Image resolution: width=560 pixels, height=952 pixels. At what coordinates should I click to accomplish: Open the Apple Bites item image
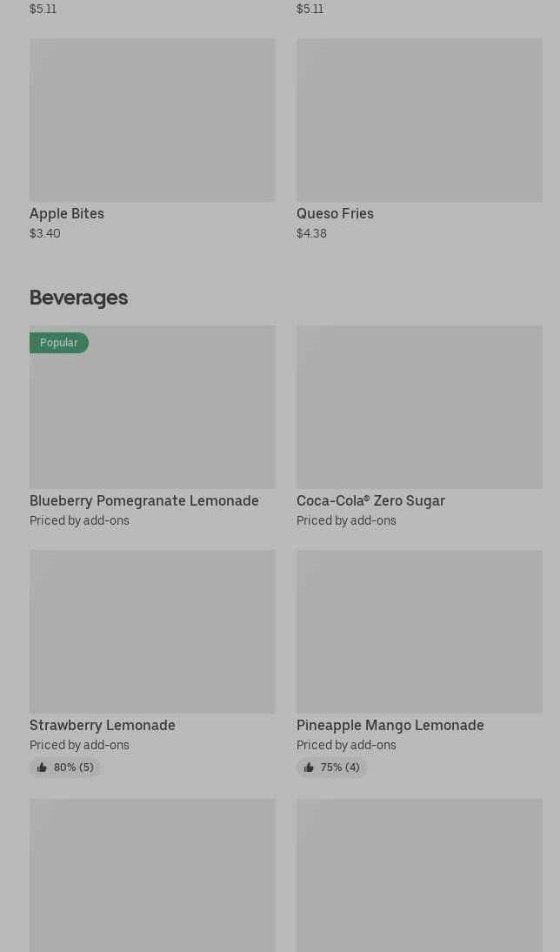coord(152,120)
